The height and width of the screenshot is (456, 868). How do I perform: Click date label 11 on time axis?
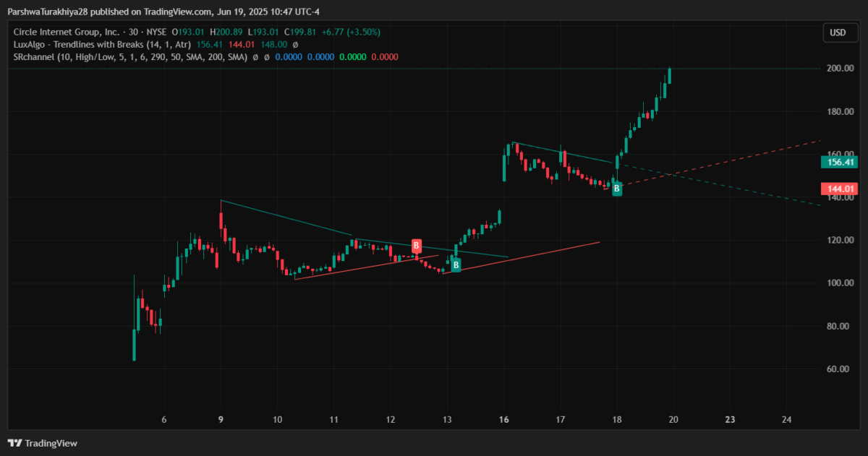click(x=333, y=420)
